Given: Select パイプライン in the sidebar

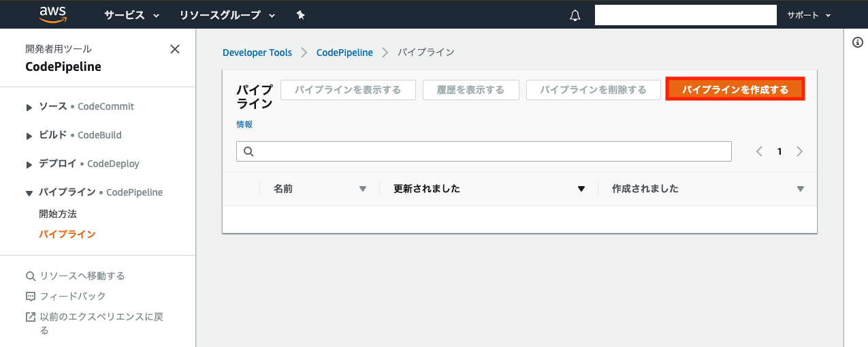Looking at the screenshot, I should click(67, 235).
